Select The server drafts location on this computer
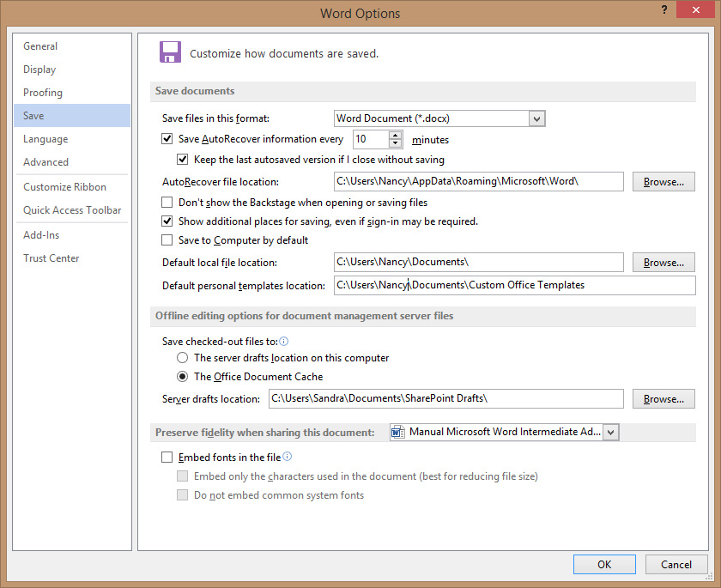Screen dimensions: 721x588 click(181, 358)
